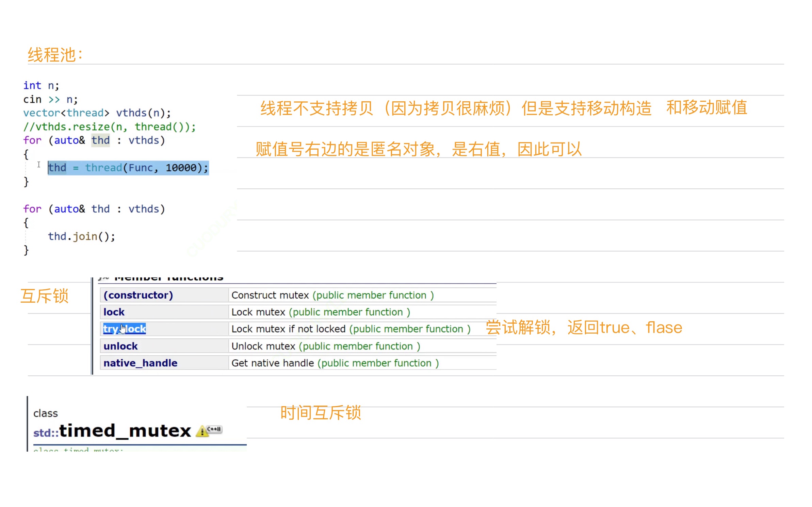Click the timed_mutex class title text
812x507 pixels.
pos(125,430)
